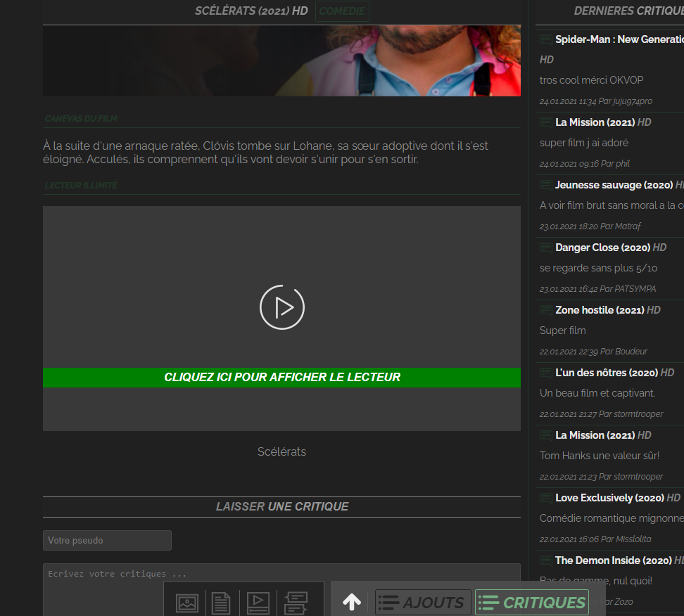Click the comment icon beside Danger Close (2020)

pos(545,248)
